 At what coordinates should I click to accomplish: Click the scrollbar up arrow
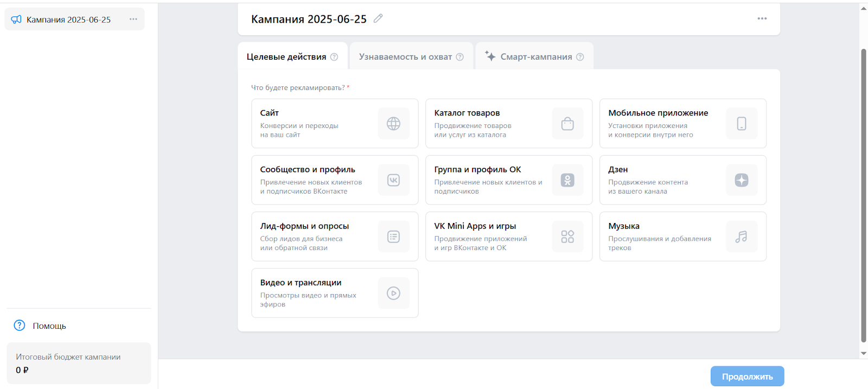(x=864, y=8)
